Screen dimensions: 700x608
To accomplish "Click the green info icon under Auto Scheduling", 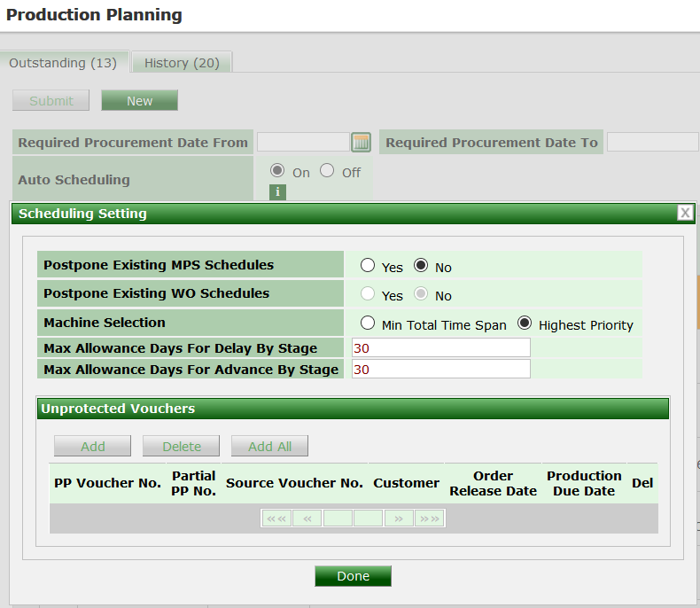I will 277,192.
